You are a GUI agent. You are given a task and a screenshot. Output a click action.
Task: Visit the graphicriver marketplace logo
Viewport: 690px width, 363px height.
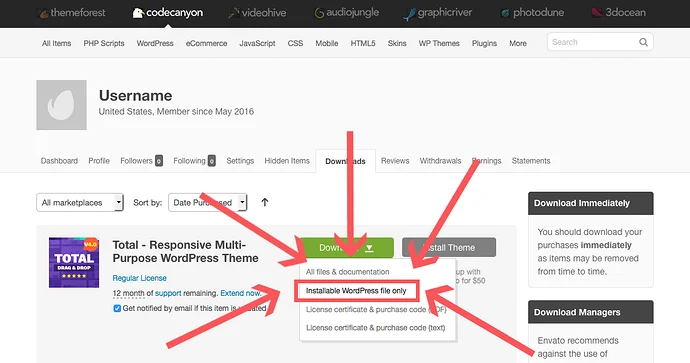pyautogui.click(x=438, y=13)
